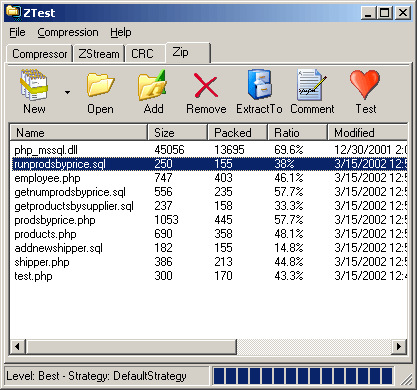The image size is (417, 390).
Task: Sort by the Name column header
Action: (79, 133)
